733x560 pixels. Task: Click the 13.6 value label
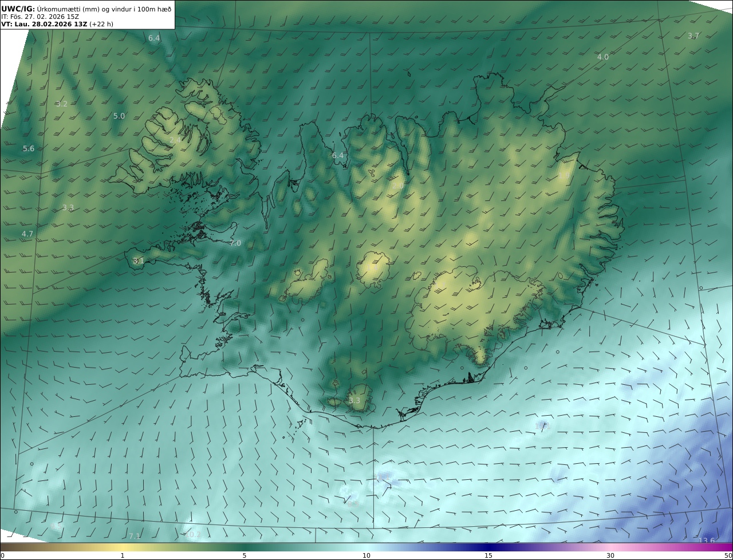pyautogui.click(x=707, y=541)
